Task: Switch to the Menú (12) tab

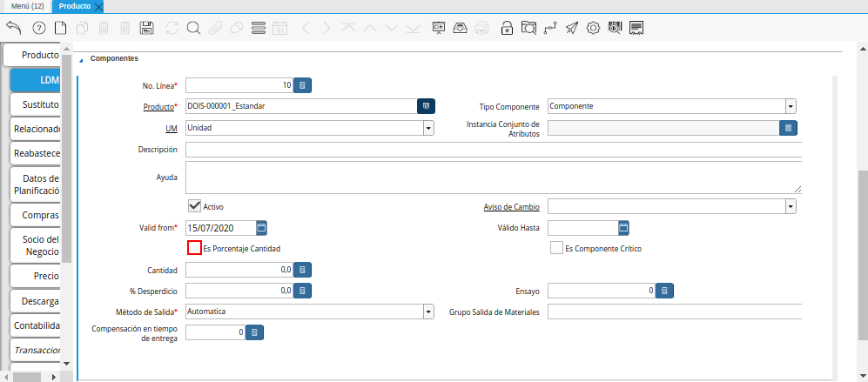Action: pyautogui.click(x=26, y=6)
